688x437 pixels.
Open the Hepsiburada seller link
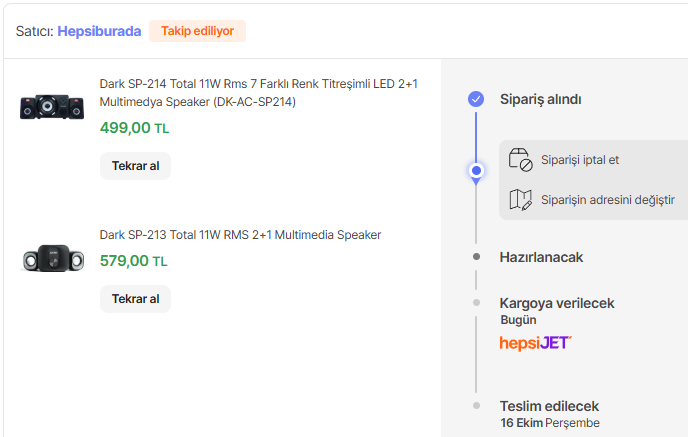tap(99, 31)
